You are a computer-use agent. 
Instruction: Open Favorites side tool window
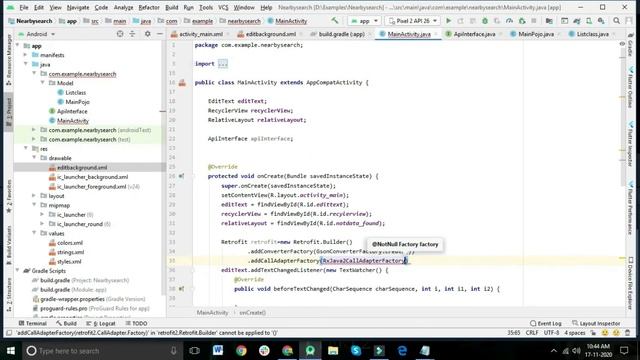(x=9, y=196)
